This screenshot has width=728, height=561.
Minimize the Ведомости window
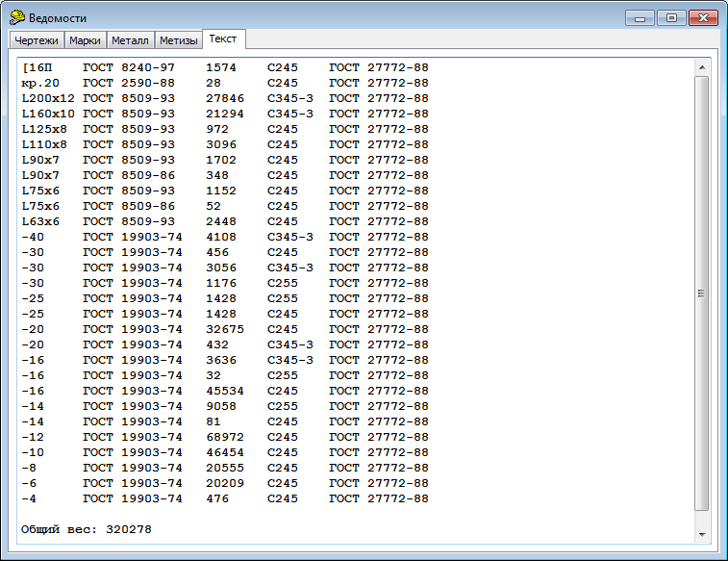[640, 18]
